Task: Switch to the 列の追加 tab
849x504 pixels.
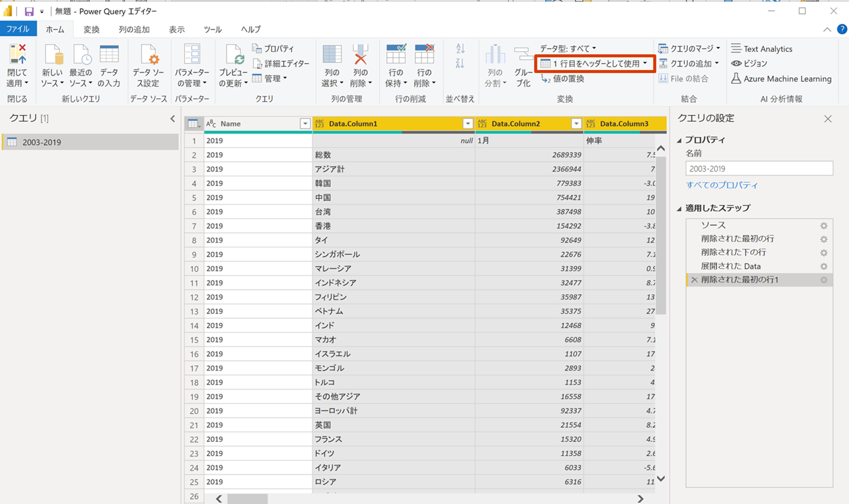Action: 134,29
